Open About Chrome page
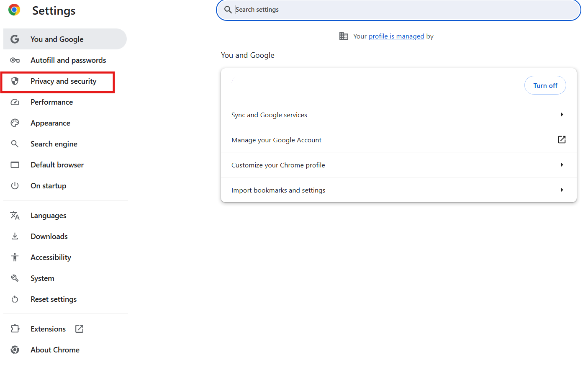 tap(65, 350)
